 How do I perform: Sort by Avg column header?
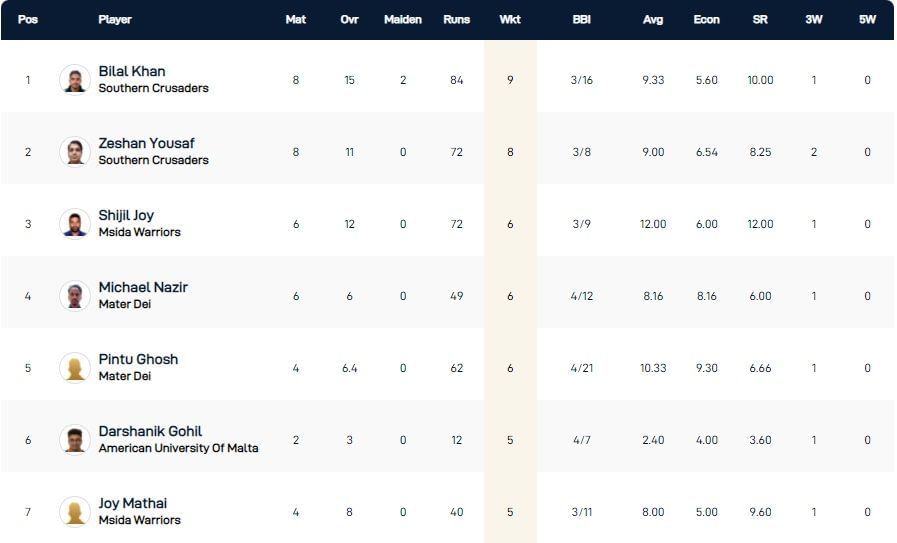[x=653, y=20]
